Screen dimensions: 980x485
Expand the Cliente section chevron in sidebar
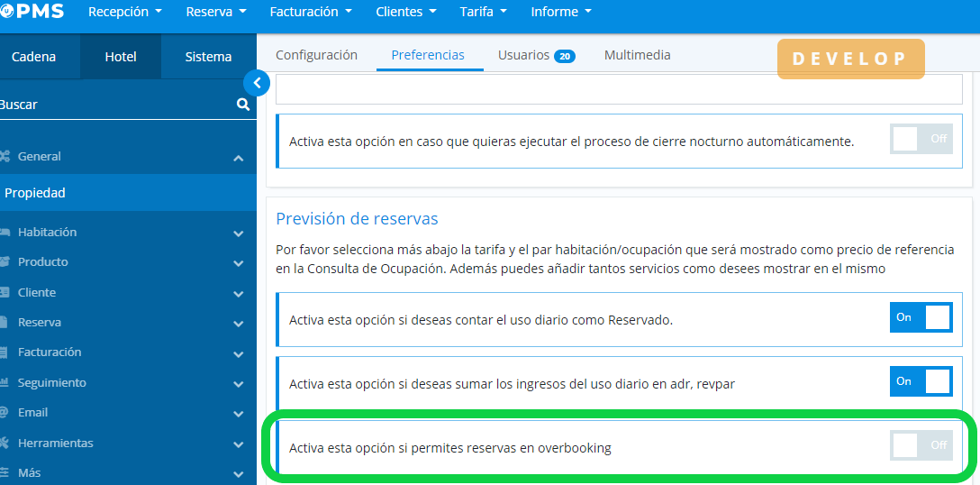(x=238, y=293)
